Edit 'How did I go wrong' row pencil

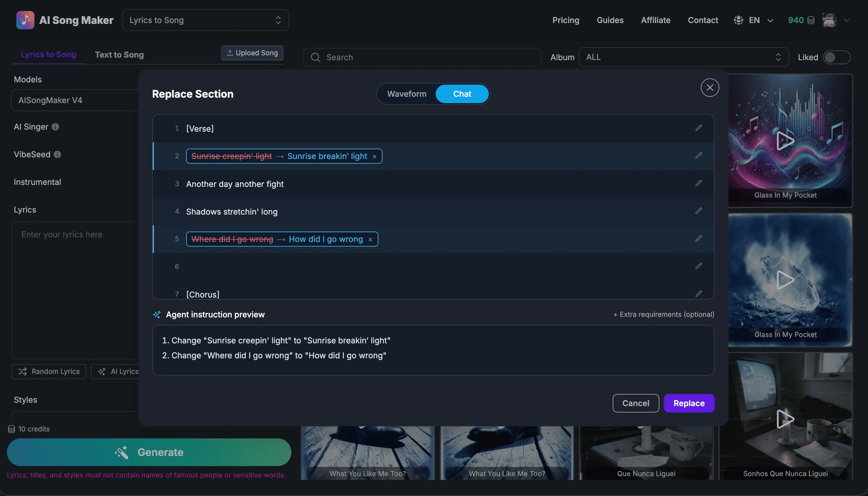[699, 238]
